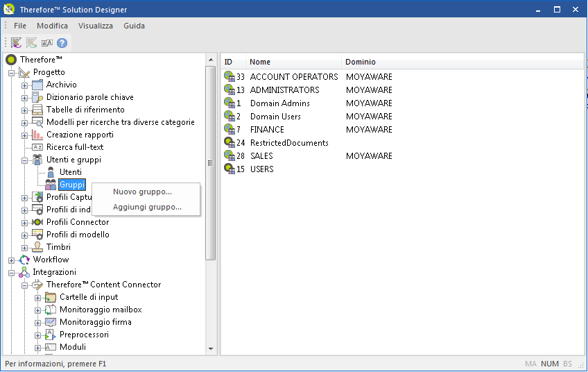The height and width of the screenshot is (372, 588).
Task: Sort list by Nome column header
Action: tap(293, 62)
